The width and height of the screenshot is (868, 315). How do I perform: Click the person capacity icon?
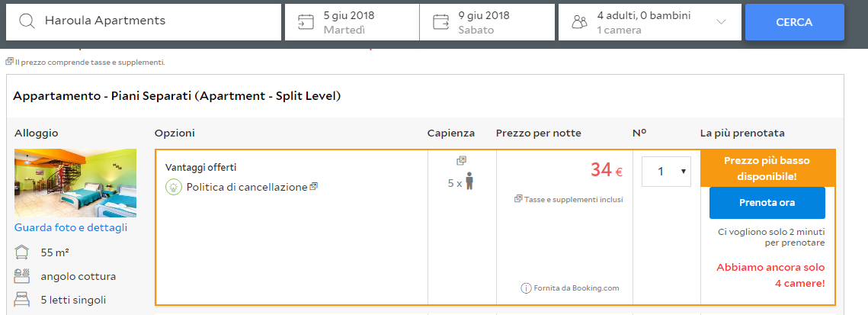tap(469, 183)
